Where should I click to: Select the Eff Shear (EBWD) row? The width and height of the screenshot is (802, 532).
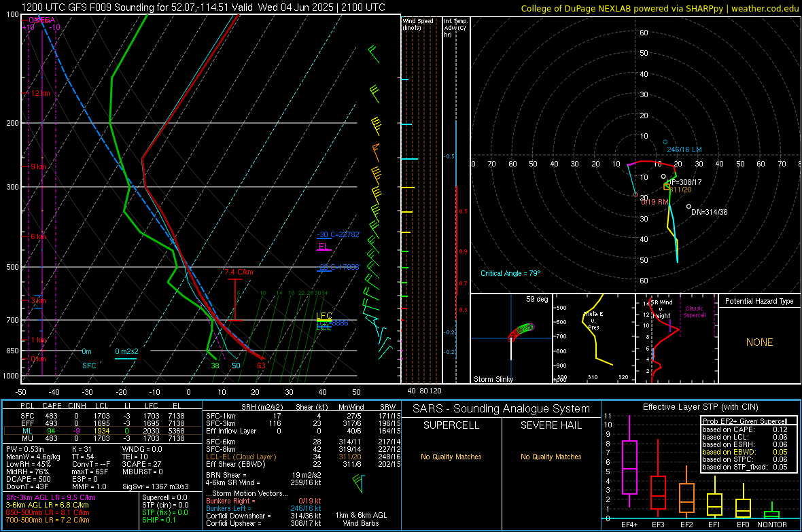tap(303, 464)
